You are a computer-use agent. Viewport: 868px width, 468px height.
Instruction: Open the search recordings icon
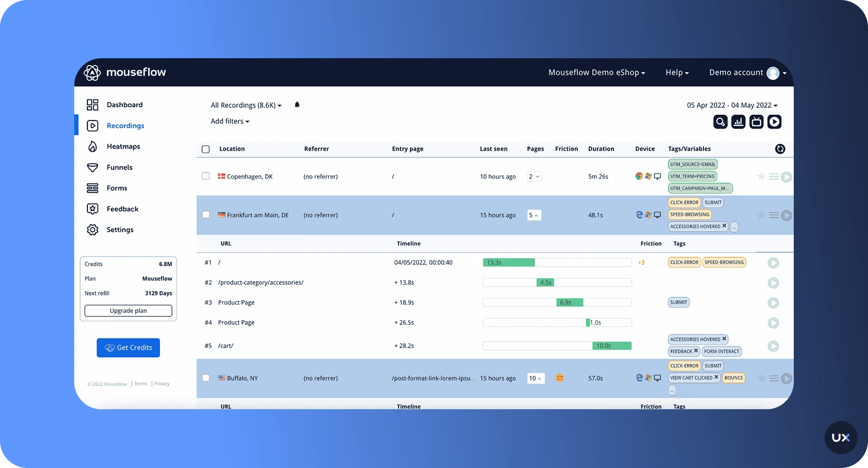(720, 122)
